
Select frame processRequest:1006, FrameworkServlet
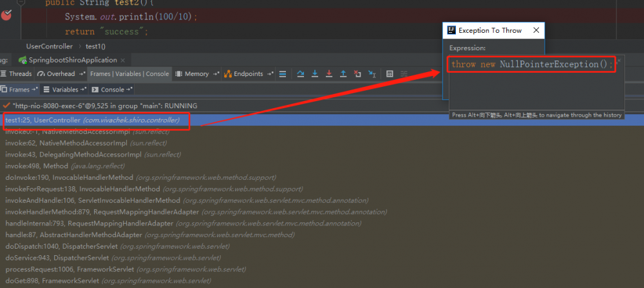tap(322, 269)
